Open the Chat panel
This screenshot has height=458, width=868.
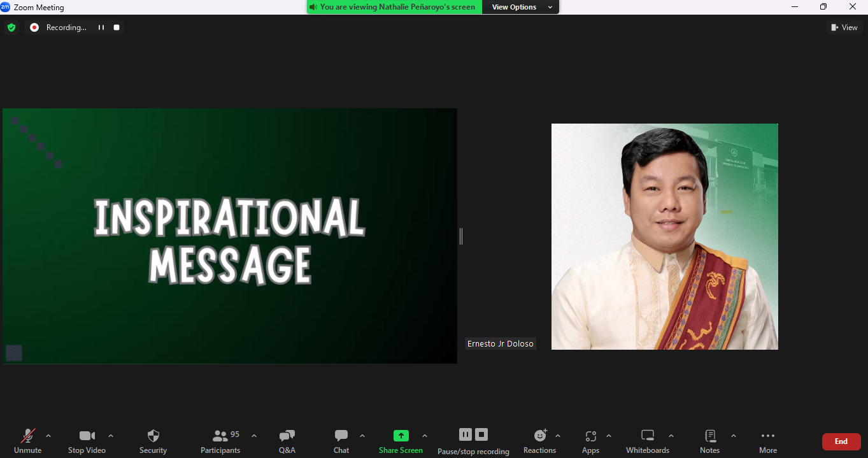(341, 436)
